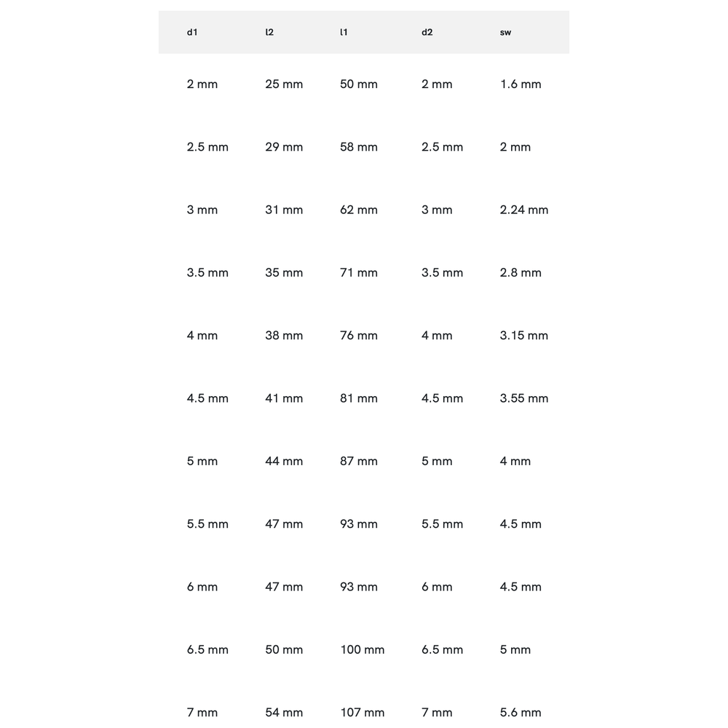
Task: Select the 1.6 mm sw value
Action: 521,84
